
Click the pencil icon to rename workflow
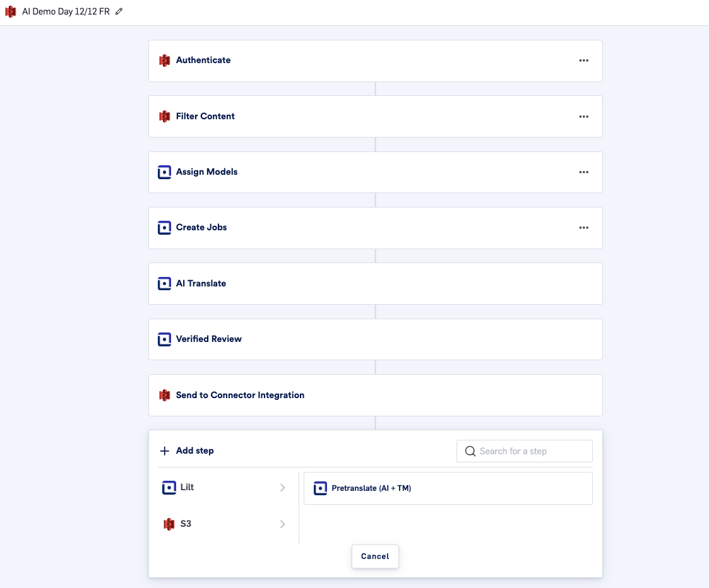(x=119, y=11)
